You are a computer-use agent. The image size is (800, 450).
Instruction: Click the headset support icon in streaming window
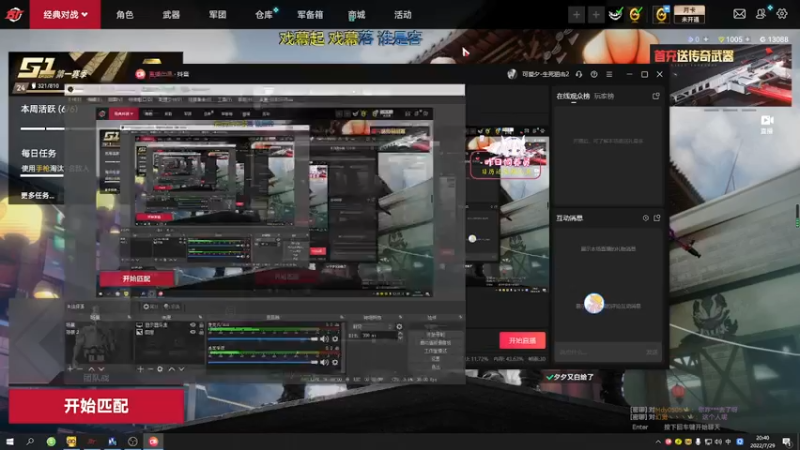tap(579, 74)
